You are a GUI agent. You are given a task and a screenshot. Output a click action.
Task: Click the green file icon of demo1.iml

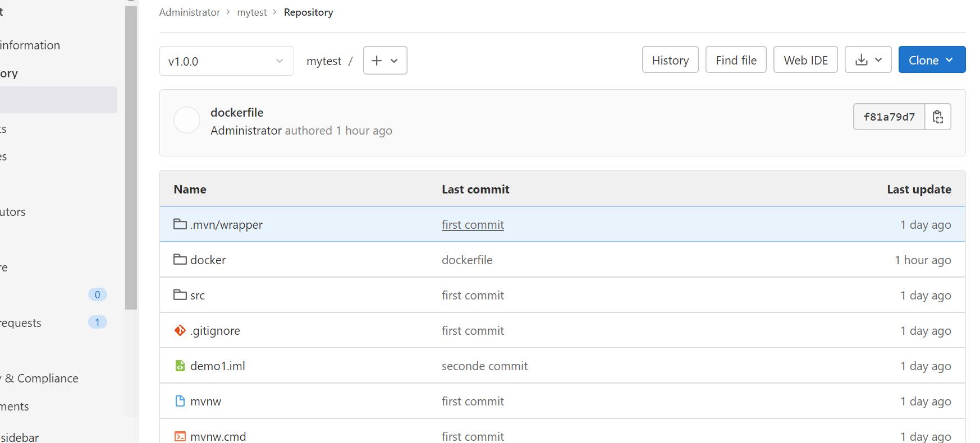click(180, 366)
